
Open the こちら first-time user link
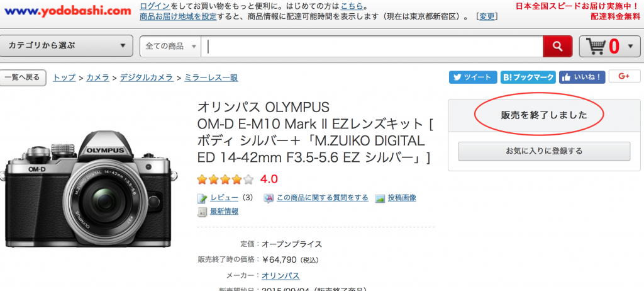click(352, 6)
